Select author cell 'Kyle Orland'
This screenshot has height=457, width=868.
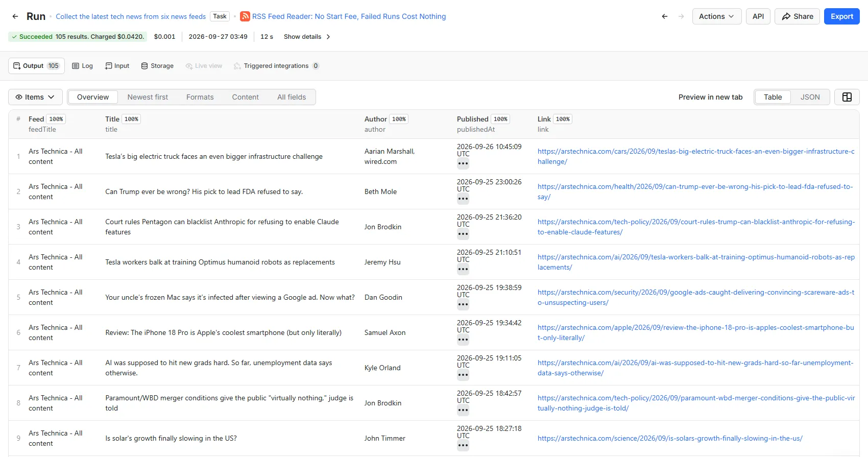(x=382, y=368)
